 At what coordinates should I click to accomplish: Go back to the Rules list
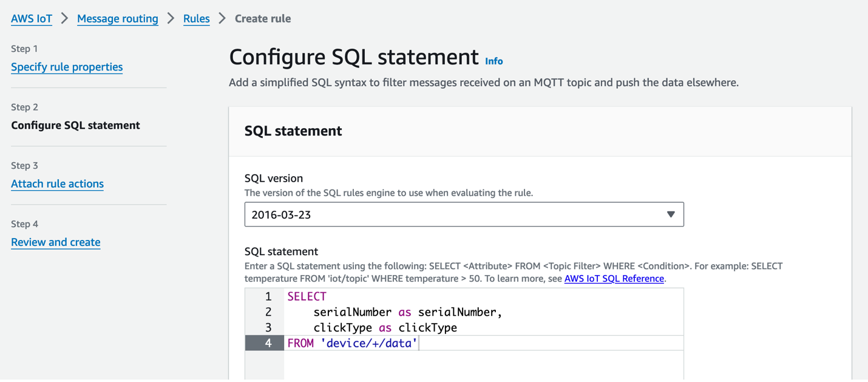(x=196, y=19)
